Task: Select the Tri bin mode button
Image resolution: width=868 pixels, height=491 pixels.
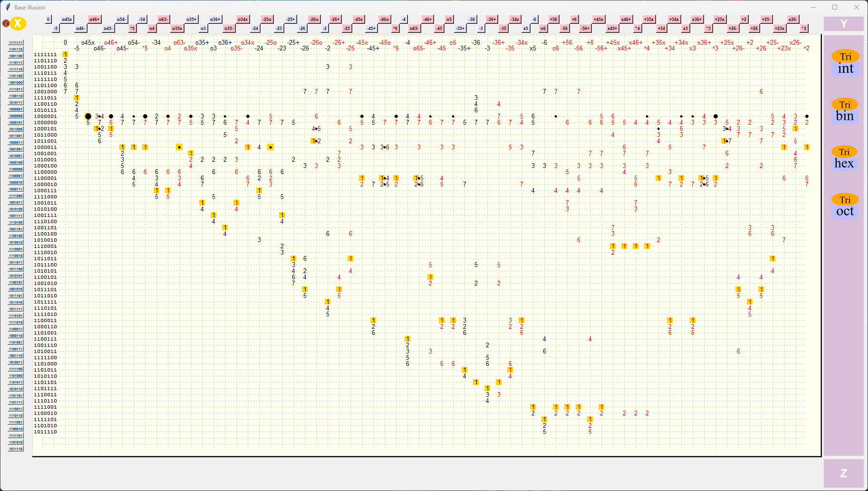Action: (845, 111)
